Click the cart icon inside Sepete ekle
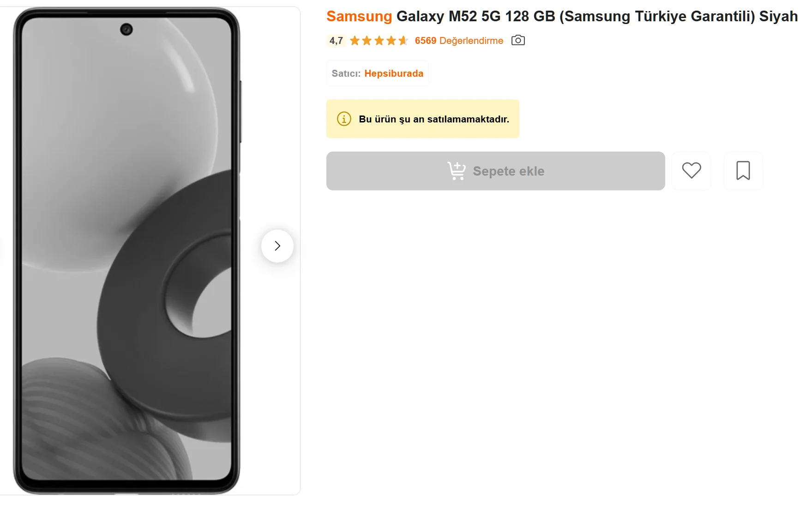Viewport: 812px width, 505px height. [457, 170]
